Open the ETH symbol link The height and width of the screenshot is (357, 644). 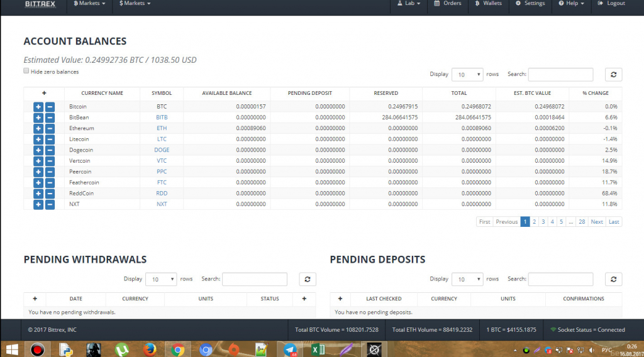(162, 128)
